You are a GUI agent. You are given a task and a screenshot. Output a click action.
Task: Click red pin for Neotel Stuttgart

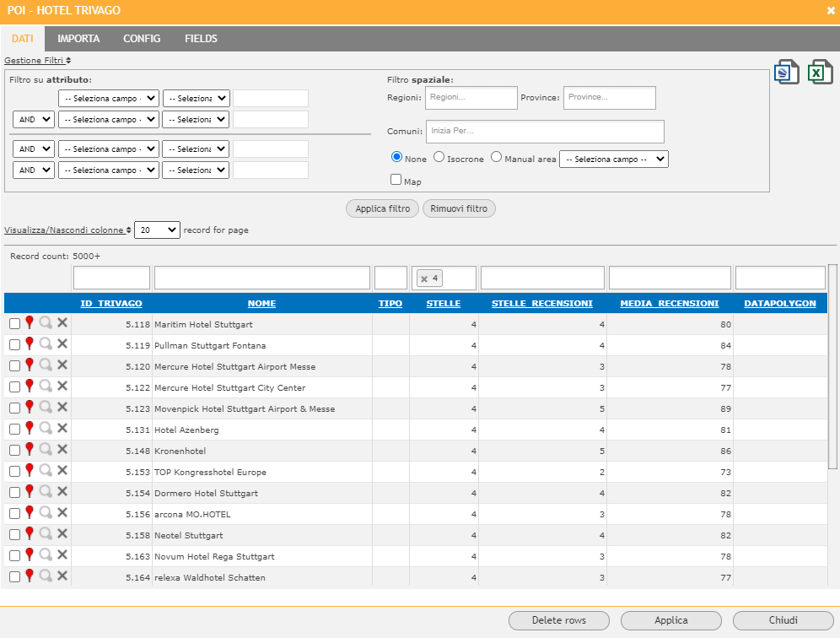coord(30,533)
